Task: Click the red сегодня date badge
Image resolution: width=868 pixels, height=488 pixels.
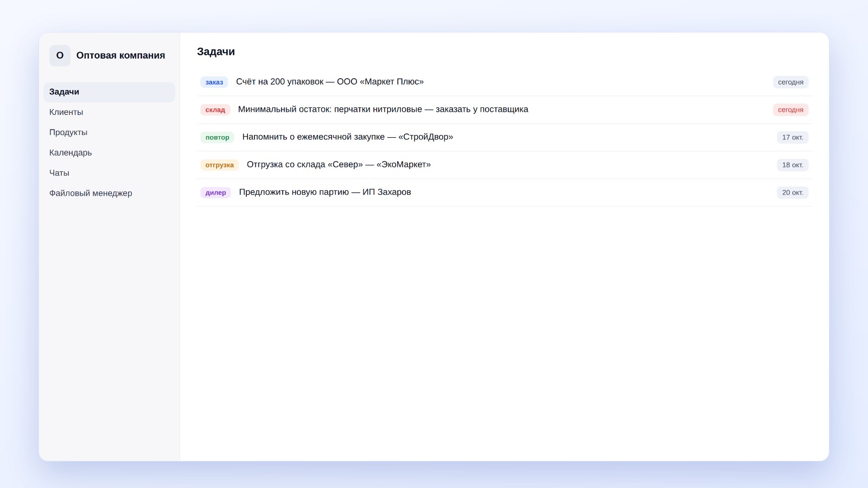Action: pos(790,110)
